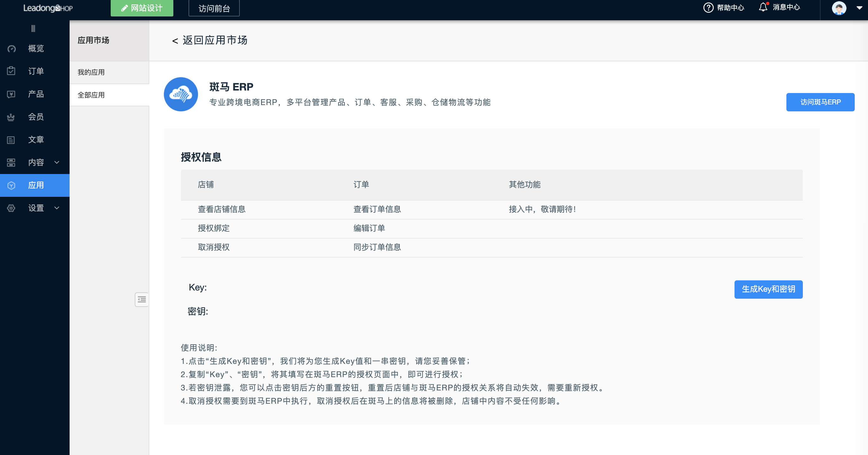Image resolution: width=868 pixels, height=455 pixels.
Task: Select the 应用 apps icon in sidebar
Action: tap(11, 185)
